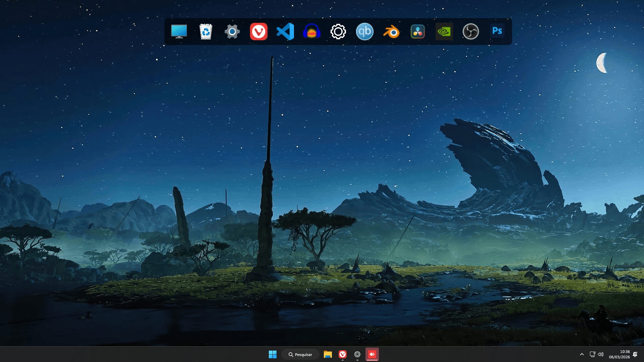
Task: Open Blender from the top dock
Action: pyautogui.click(x=391, y=32)
